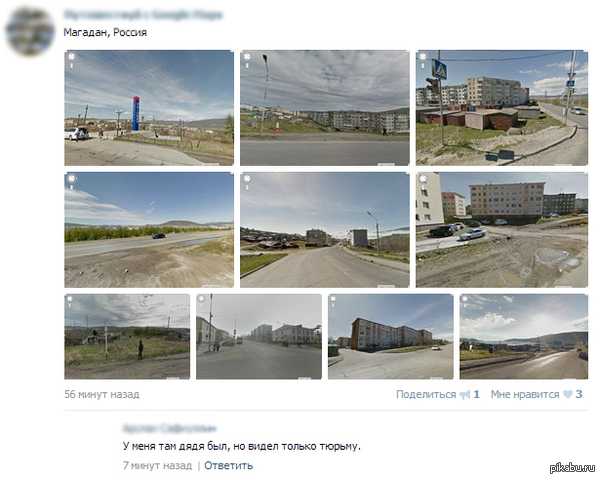Click the share megaphone icon

point(465,394)
